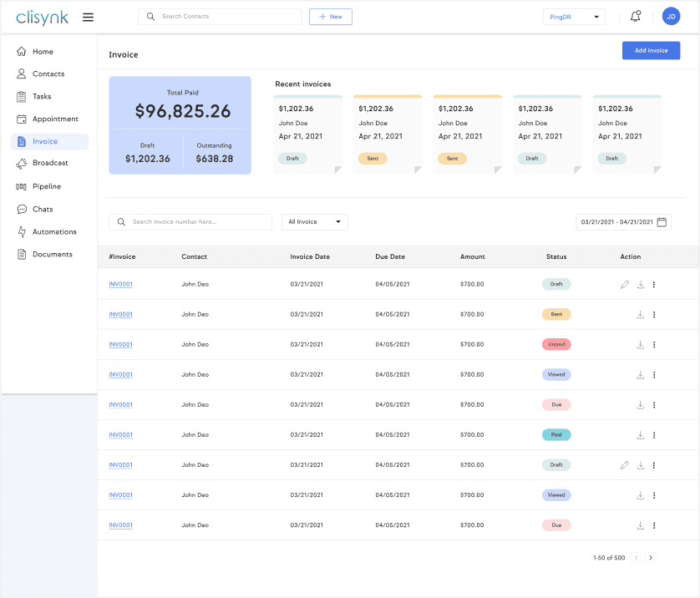Click the notification bell icon

tap(636, 17)
